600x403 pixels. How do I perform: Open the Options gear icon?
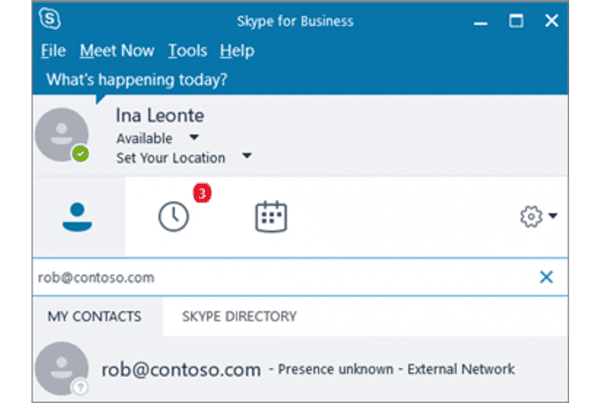tap(531, 217)
